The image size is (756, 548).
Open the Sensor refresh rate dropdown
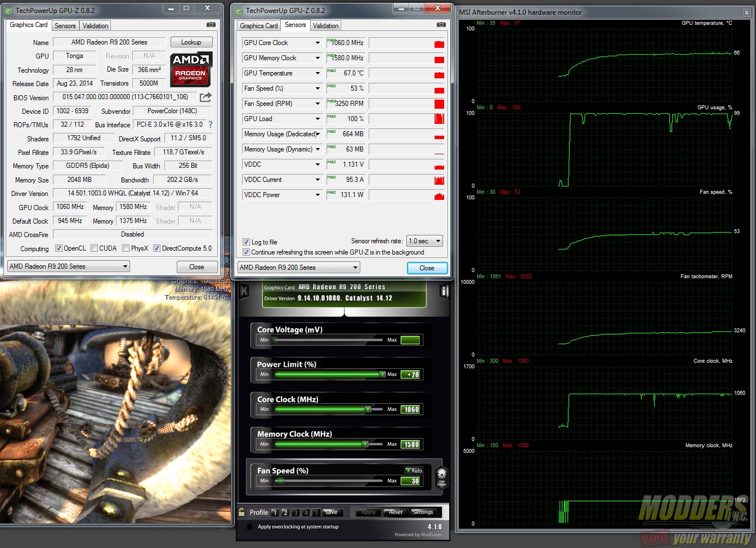click(x=425, y=241)
